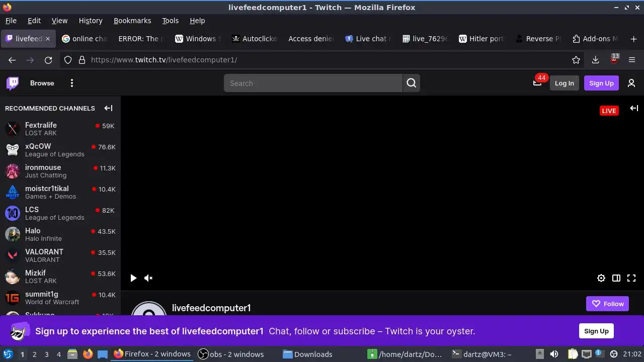Viewport: 644px width, 362px height.
Task: Click the Browse link
Action: coord(42,83)
